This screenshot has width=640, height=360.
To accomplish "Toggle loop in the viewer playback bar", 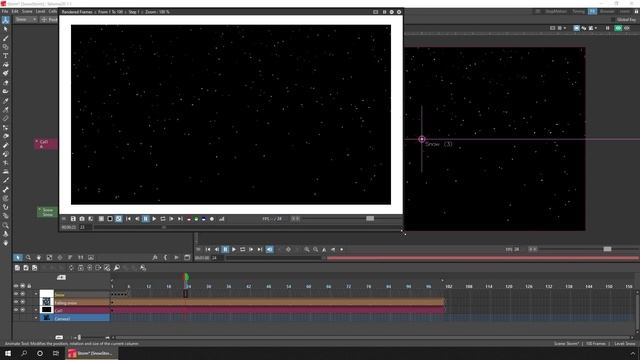I will [x=242, y=249].
